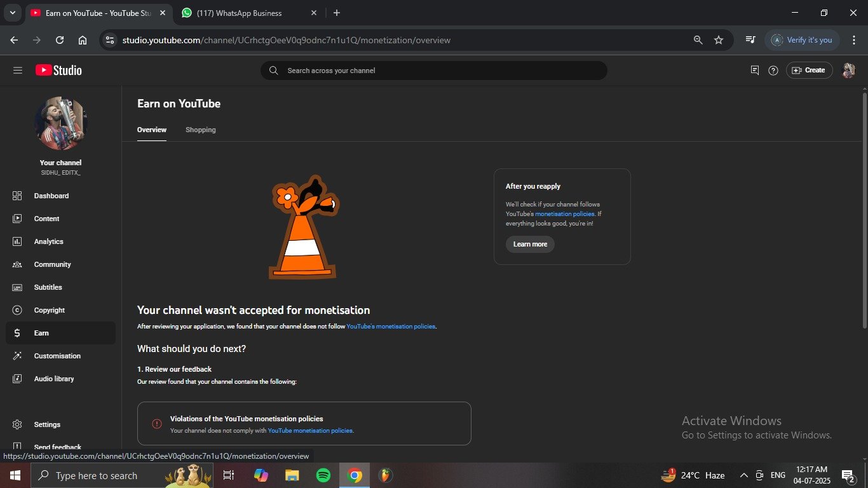Close the WhatsApp Business tab

click(314, 13)
